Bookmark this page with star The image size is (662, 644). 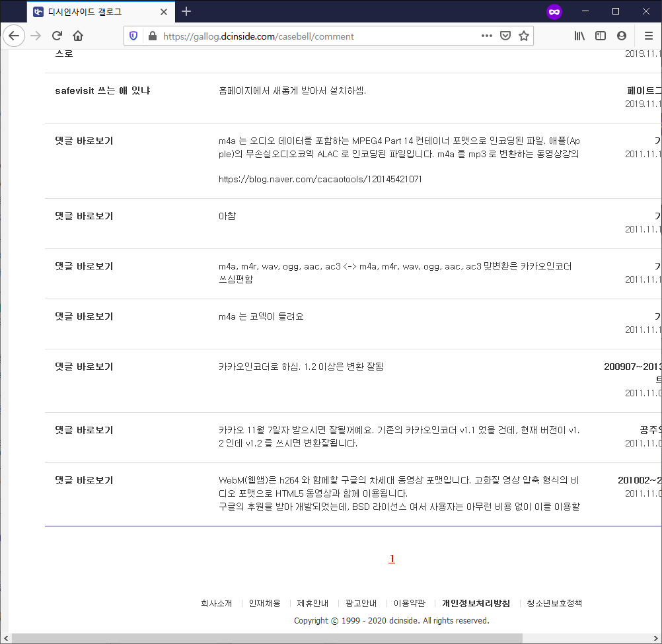click(x=524, y=36)
